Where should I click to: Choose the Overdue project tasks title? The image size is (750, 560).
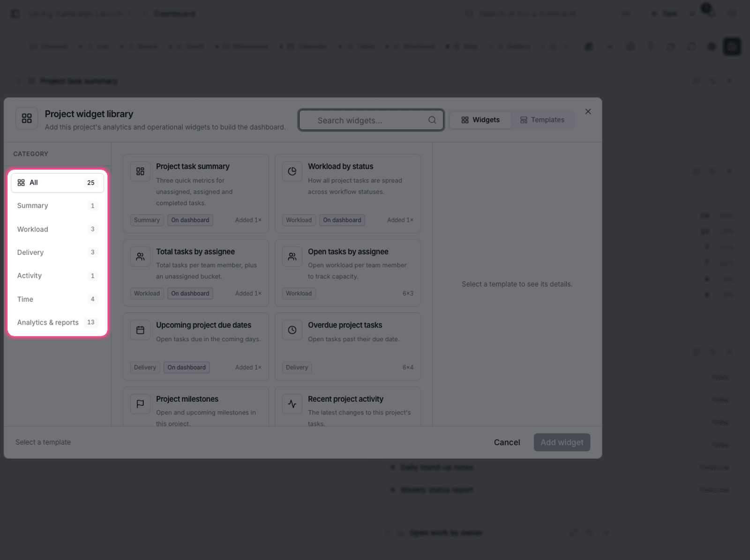click(x=345, y=325)
